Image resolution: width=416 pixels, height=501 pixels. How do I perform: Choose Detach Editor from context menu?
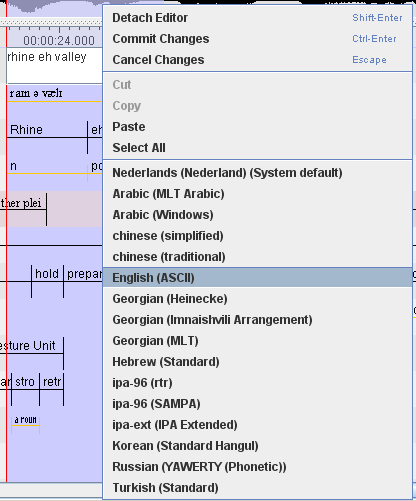tap(257, 18)
